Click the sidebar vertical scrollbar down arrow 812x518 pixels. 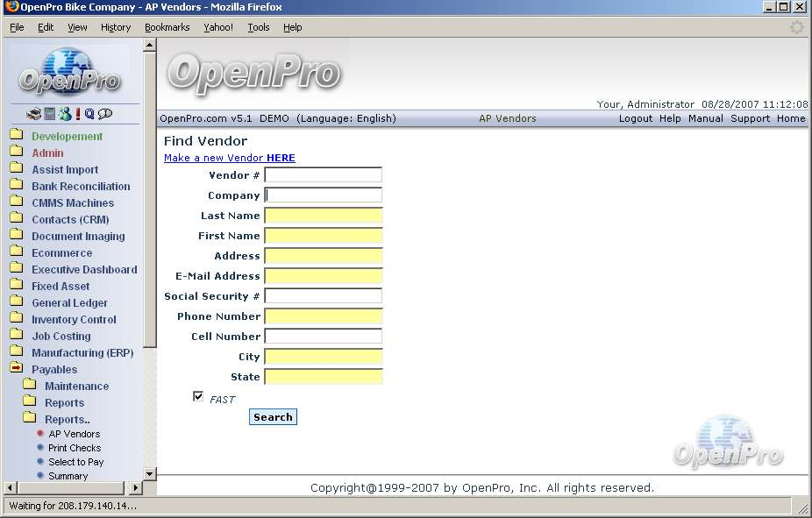[x=149, y=474]
